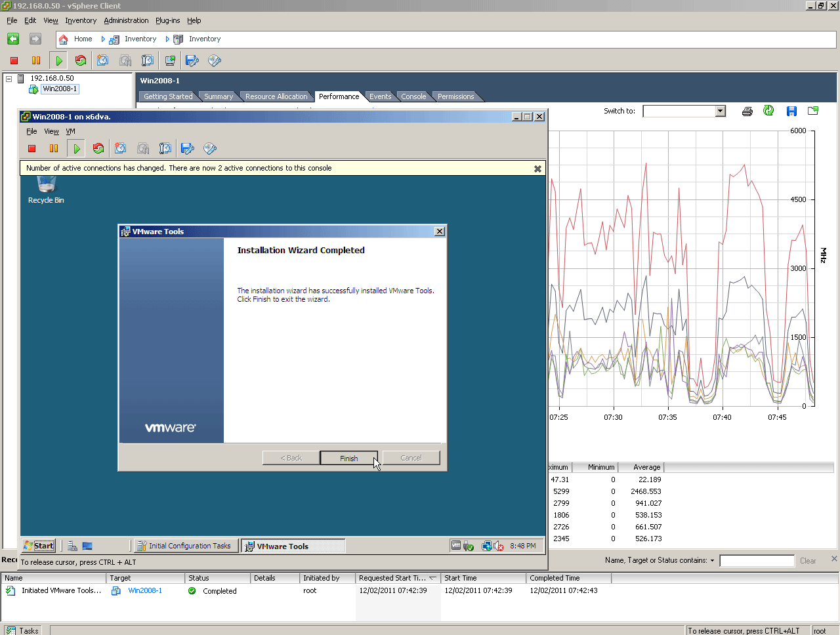This screenshot has width=840, height=635.
Task: Click guest volume tray icon
Action: pyautogui.click(x=499, y=546)
